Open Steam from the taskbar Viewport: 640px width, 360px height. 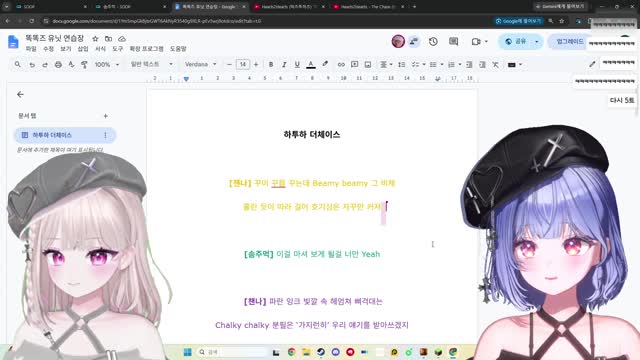(x=321, y=352)
